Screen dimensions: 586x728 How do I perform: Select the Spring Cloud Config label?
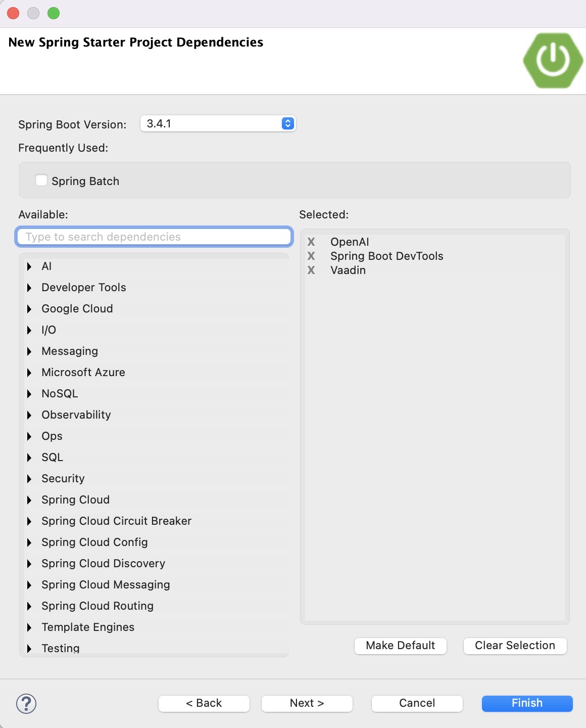95,542
